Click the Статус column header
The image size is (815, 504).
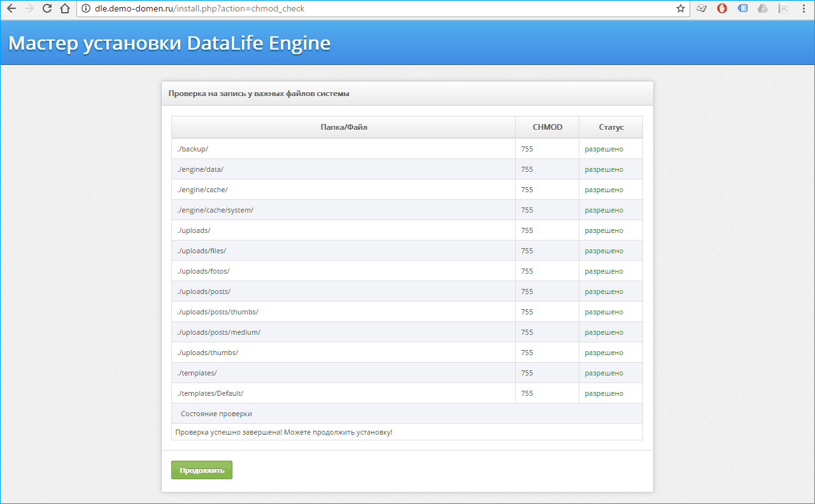[x=611, y=127]
